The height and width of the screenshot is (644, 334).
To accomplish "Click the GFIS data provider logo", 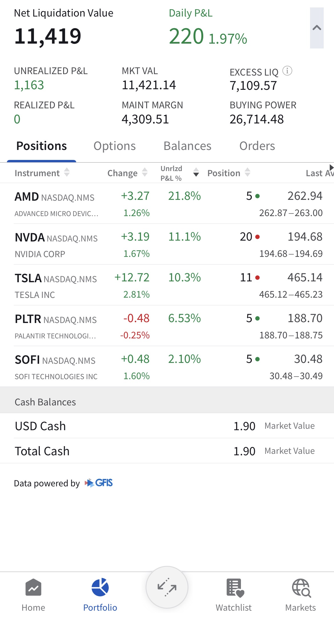I will [99, 483].
